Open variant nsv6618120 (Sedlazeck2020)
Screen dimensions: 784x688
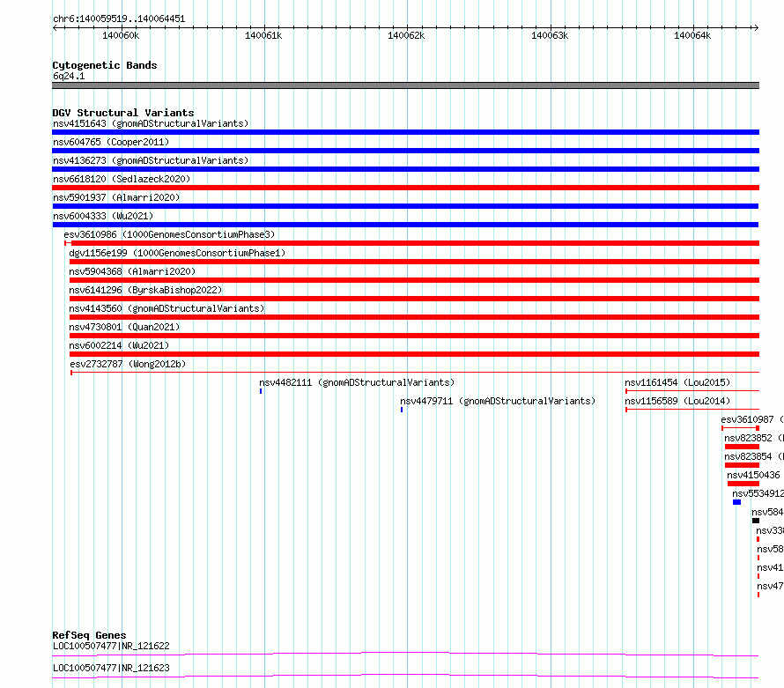[405, 188]
